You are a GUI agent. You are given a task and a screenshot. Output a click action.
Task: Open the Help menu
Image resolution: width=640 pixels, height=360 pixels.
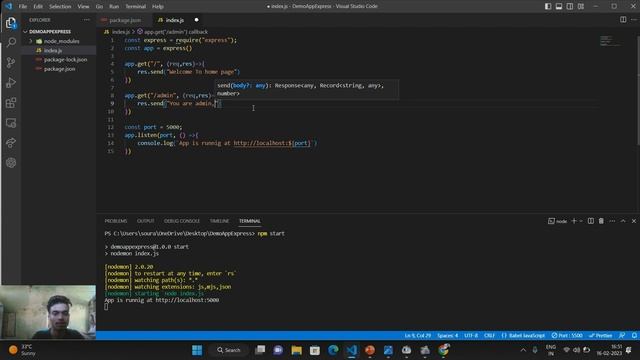click(158, 6)
